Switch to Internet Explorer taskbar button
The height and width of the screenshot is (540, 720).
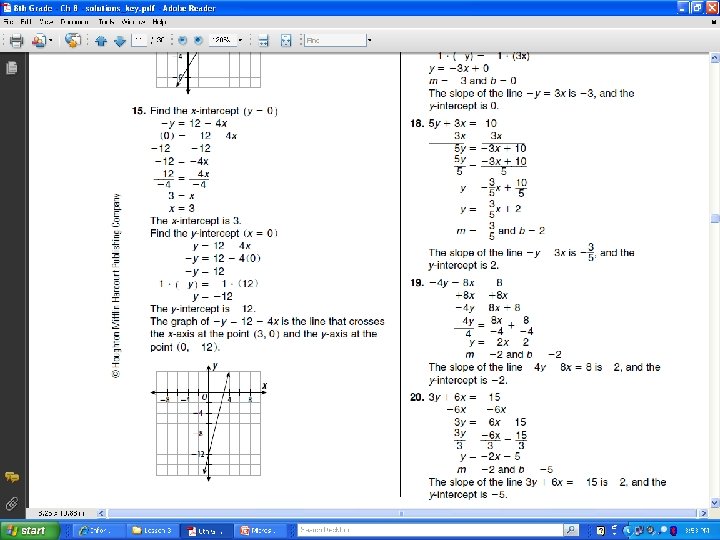pos(98,530)
